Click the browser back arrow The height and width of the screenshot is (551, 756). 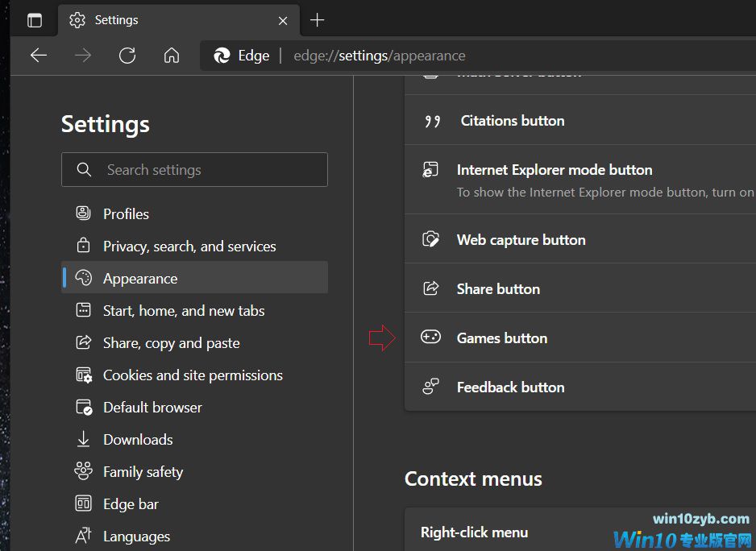pos(39,56)
